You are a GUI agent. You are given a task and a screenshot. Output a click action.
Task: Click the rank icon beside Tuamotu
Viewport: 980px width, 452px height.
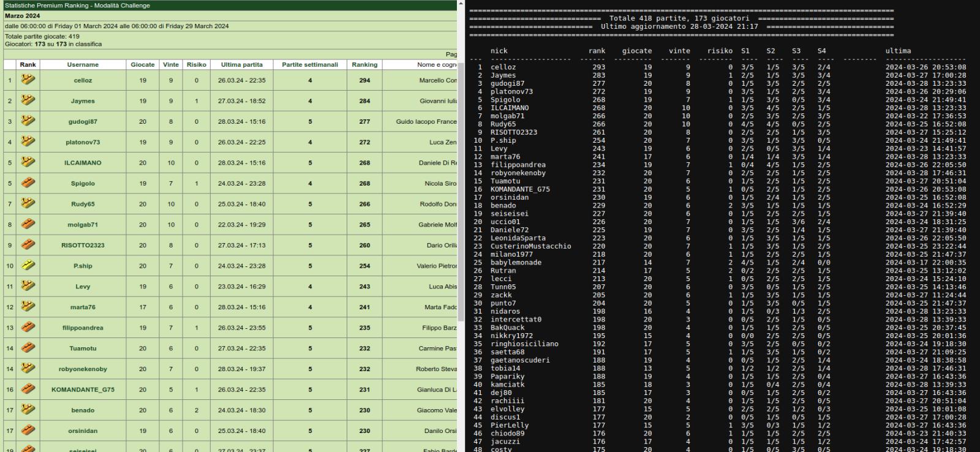click(x=28, y=348)
